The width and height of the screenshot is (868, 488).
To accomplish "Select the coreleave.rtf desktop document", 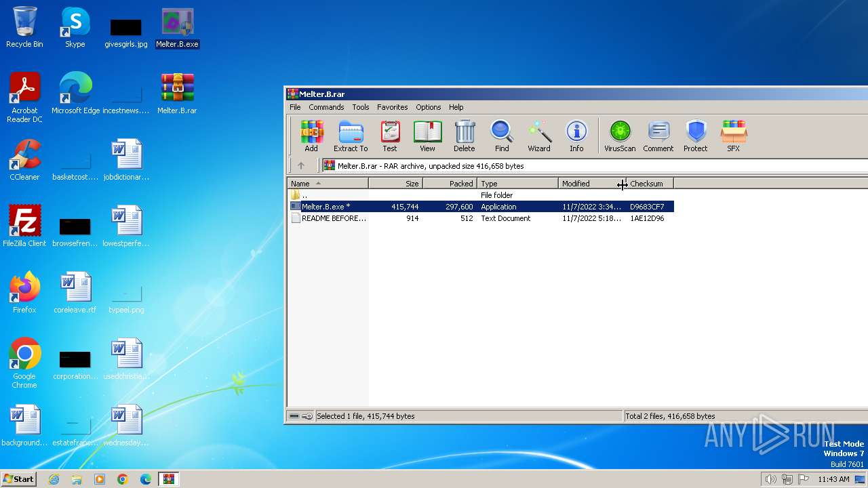I will coord(75,293).
